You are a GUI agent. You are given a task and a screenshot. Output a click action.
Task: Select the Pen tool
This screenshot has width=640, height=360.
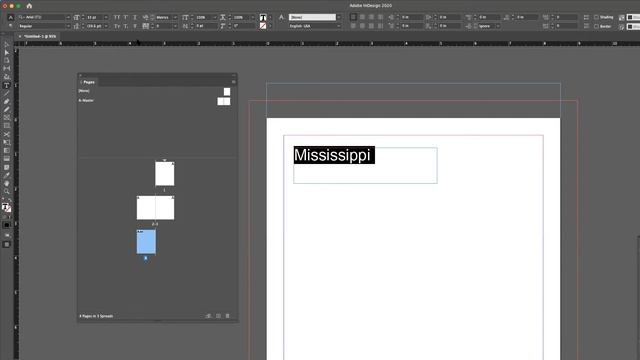pos(7,102)
